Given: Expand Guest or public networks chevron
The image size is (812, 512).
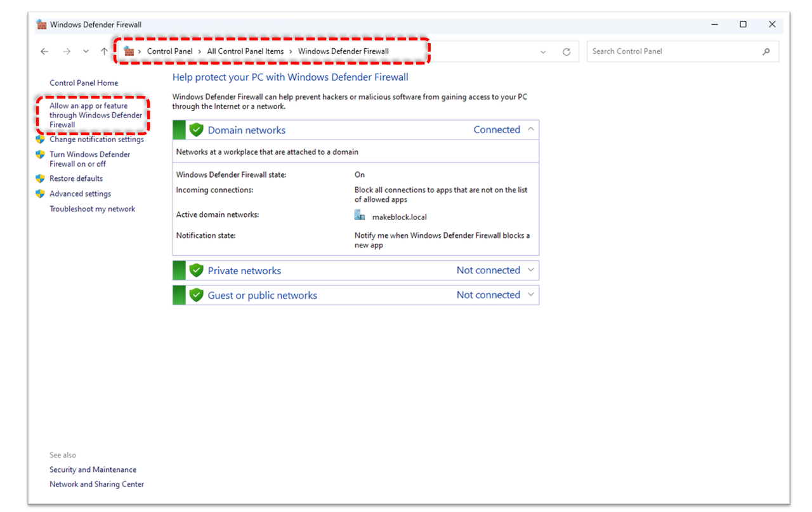Looking at the screenshot, I should coord(531,294).
